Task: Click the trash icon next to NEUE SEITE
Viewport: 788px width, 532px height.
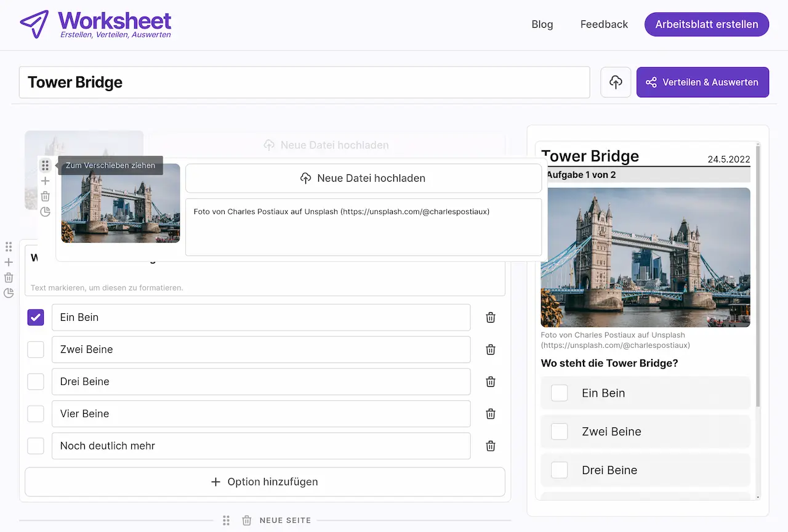Action: click(247, 520)
